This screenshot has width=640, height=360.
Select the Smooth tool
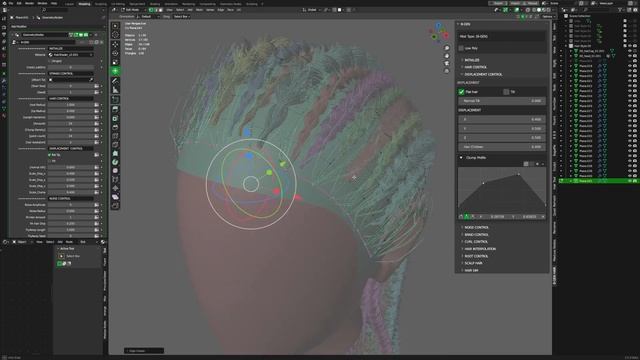click(x=116, y=171)
